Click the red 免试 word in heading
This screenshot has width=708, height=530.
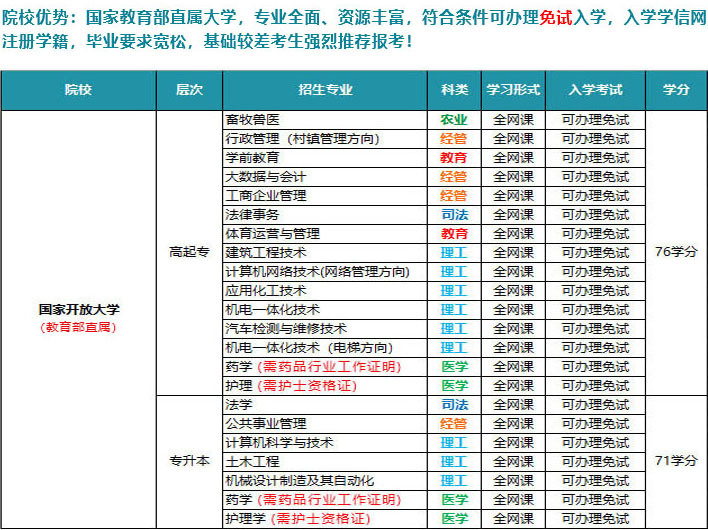point(556,18)
